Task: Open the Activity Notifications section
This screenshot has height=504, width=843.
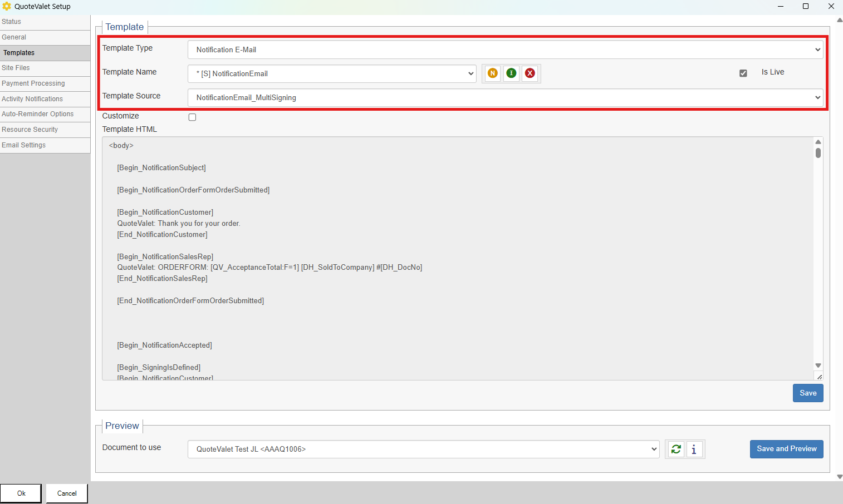Action: [x=45, y=99]
